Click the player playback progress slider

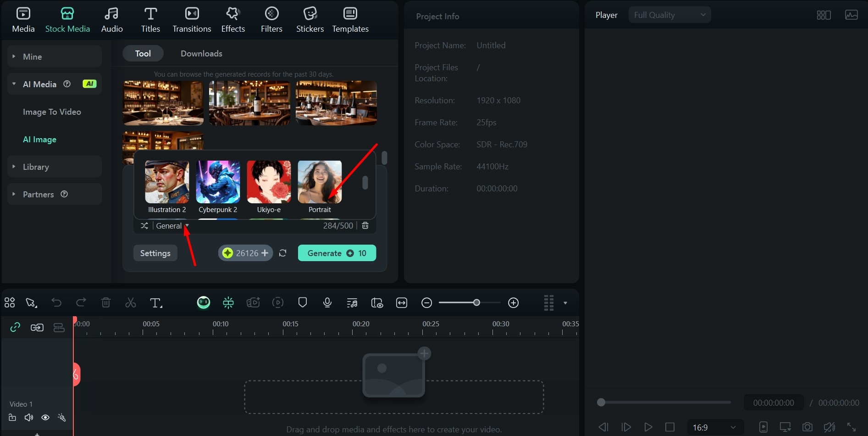click(x=664, y=402)
